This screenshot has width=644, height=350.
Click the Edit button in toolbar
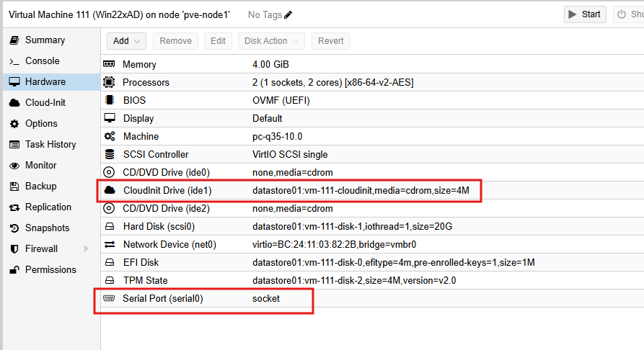click(218, 41)
